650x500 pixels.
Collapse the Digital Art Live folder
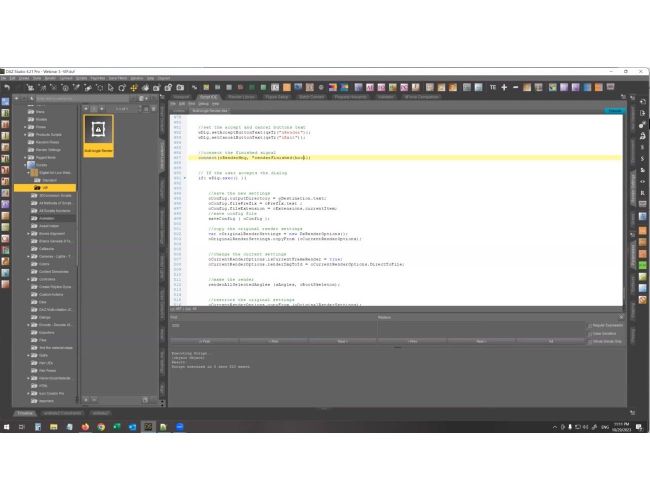28,172
